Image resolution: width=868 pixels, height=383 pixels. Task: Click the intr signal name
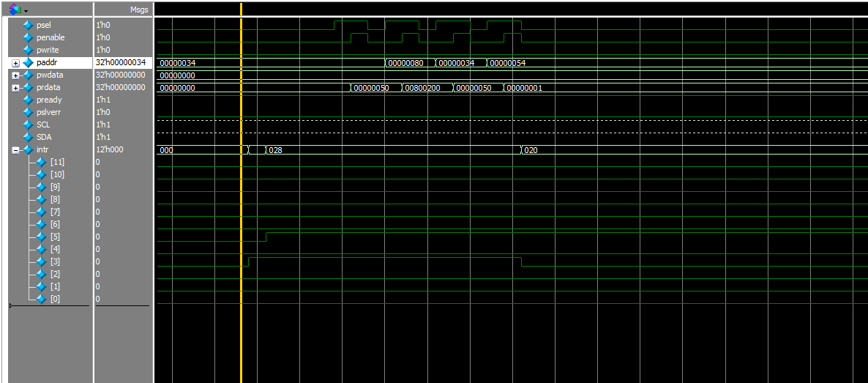click(42, 149)
